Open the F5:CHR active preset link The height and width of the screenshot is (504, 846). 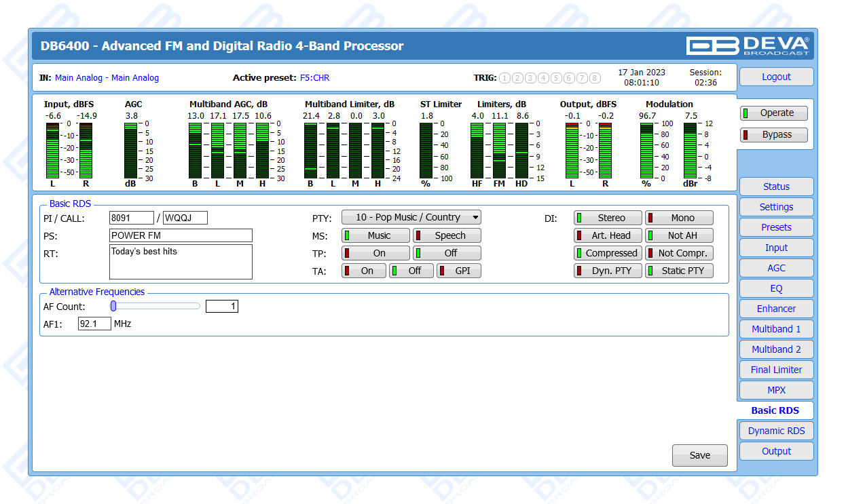[314, 78]
